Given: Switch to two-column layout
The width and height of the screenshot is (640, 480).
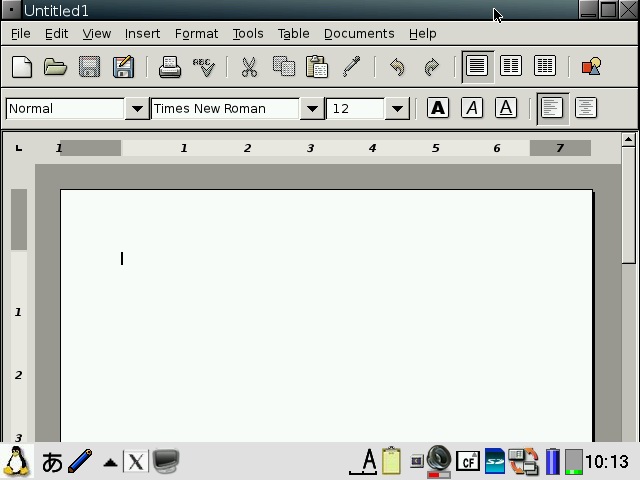Looking at the screenshot, I should click(x=511, y=67).
